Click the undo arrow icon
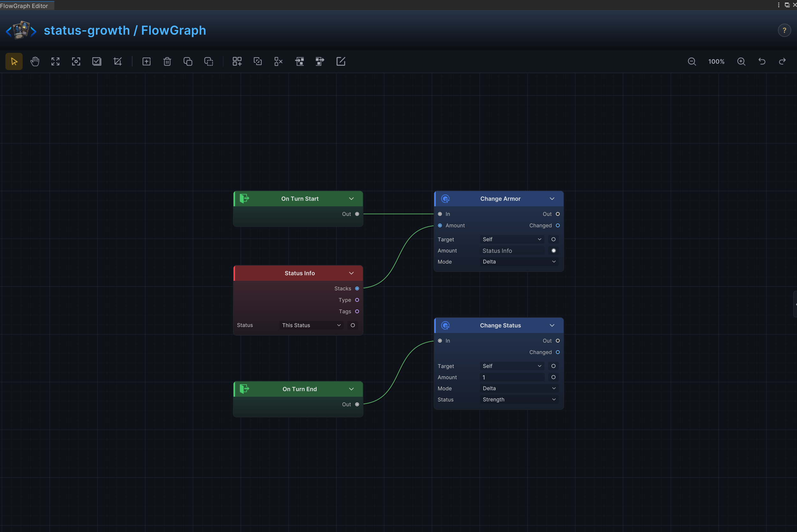 click(x=762, y=61)
